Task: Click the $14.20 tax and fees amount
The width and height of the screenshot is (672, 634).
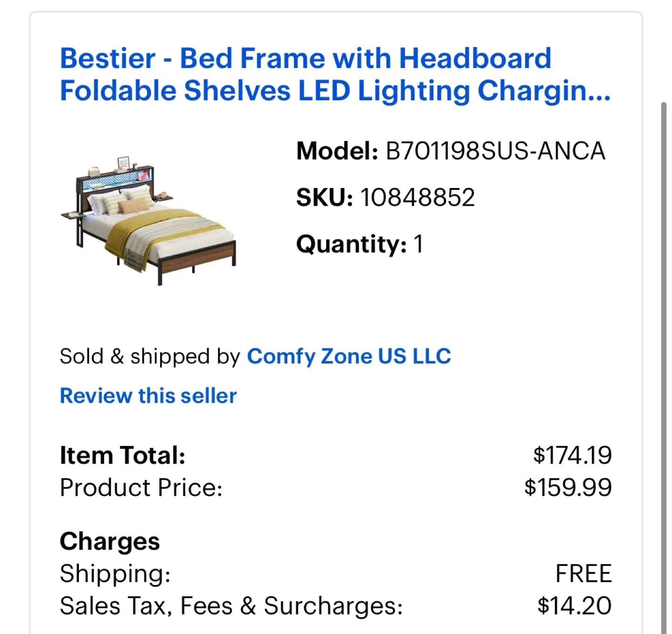Action: [x=574, y=606]
